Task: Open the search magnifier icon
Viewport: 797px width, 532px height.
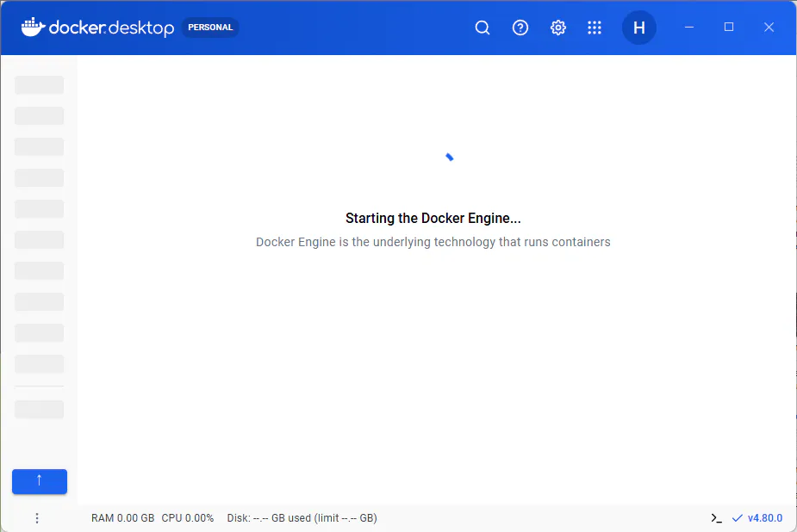Action: [x=483, y=28]
